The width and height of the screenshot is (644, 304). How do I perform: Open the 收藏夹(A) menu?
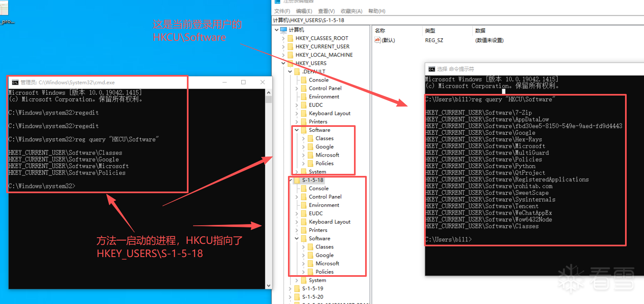tap(351, 11)
